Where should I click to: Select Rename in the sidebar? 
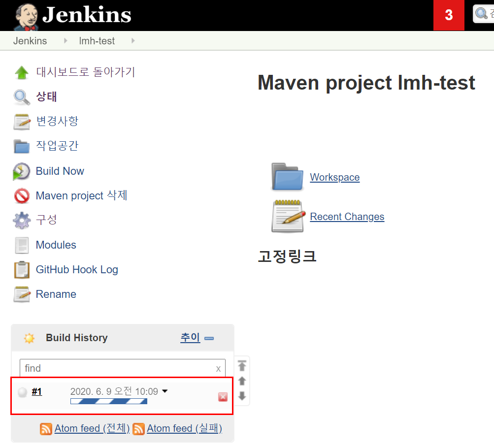click(x=56, y=294)
